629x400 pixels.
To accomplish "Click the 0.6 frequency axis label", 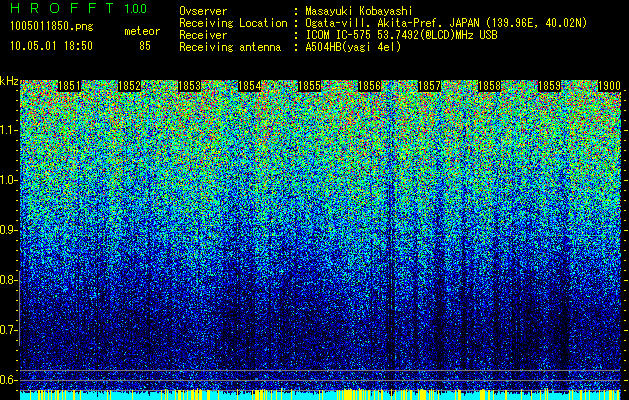I will (9, 380).
